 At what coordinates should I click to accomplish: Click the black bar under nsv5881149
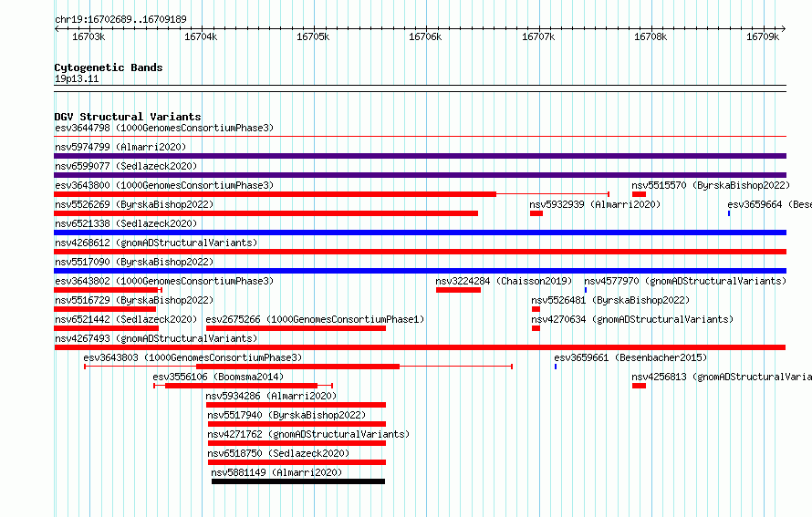point(298,481)
